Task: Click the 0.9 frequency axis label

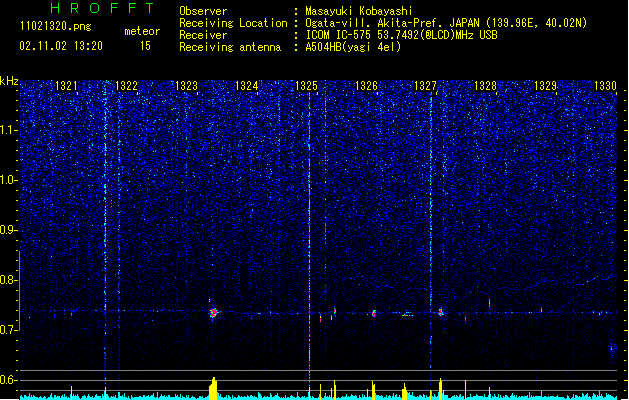Action: pyautogui.click(x=9, y=230)
